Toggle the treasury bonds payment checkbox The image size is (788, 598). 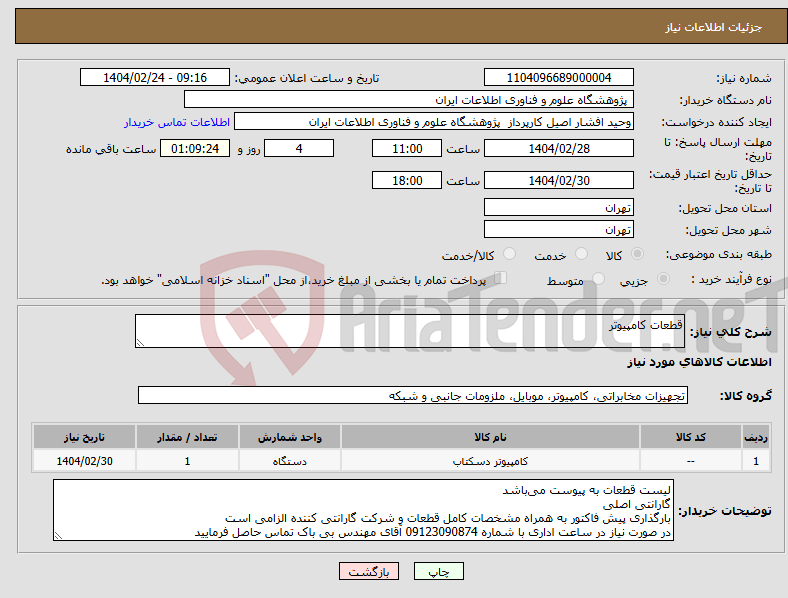point(501,278)
